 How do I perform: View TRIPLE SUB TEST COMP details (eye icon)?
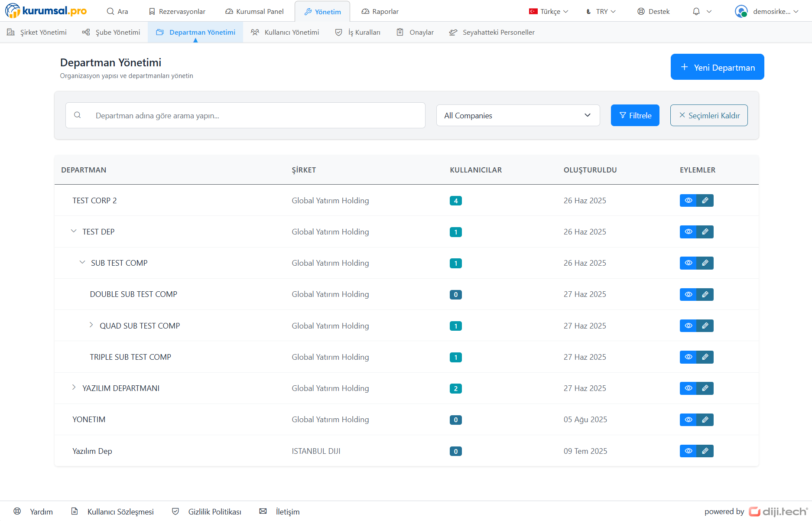(x=688, y=357)
